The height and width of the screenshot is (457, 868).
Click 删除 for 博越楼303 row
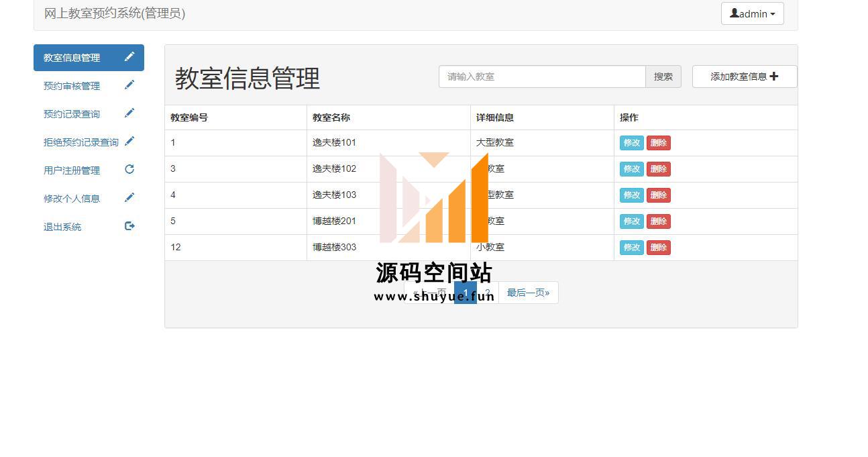(658, 248)
